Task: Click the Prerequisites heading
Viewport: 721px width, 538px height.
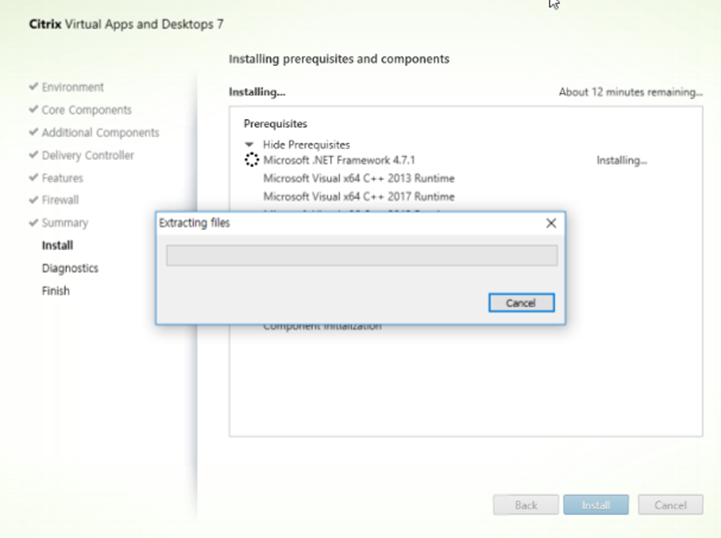Action: [x=275, y=124]
